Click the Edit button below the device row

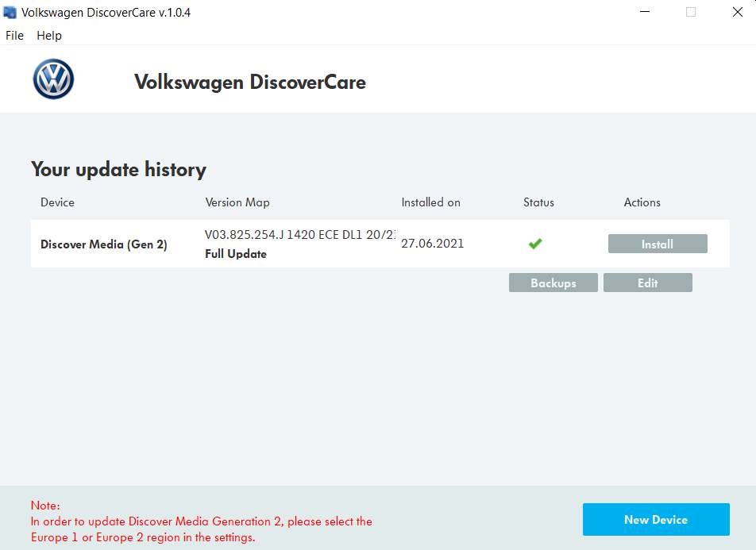(647, 283)
